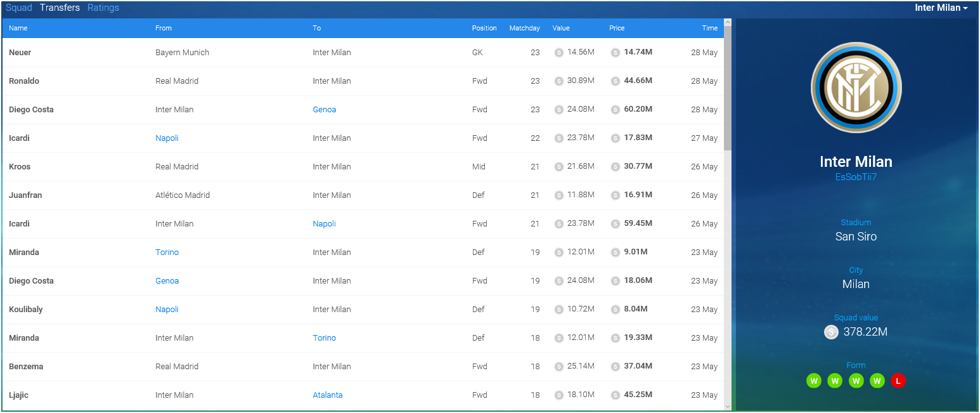980x413 pixels.
Task: Select player name Koulibaly
Action: coord(25,310)
